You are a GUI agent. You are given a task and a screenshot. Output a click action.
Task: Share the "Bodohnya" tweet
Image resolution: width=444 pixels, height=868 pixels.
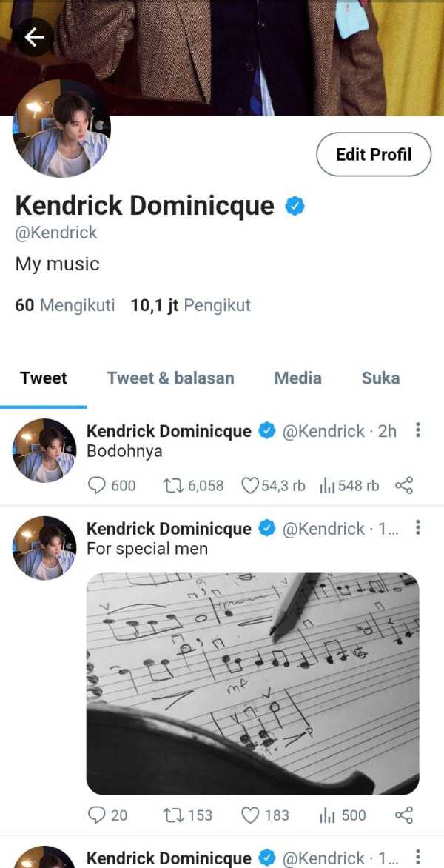tap(403, 485)
